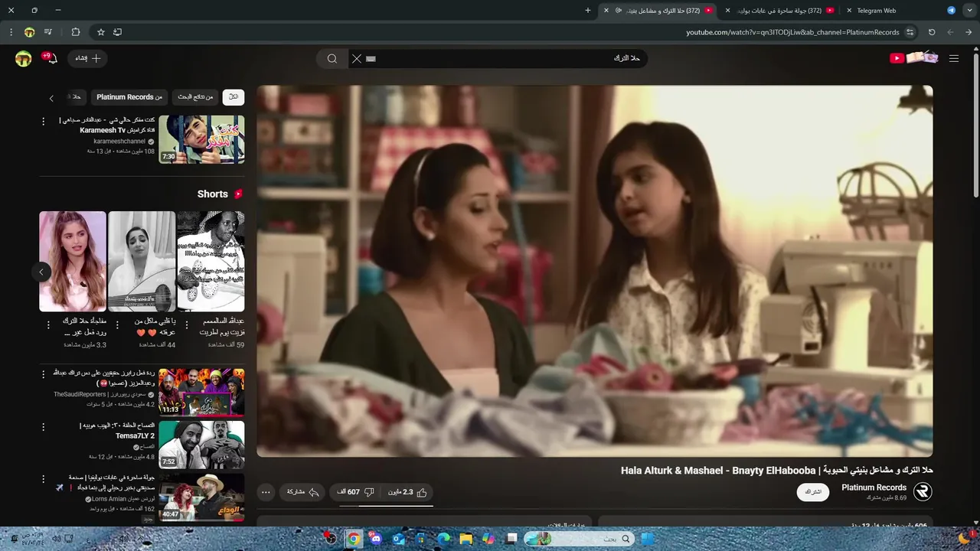Select the من Platinum Records chip
This screenshot has width=980, height=551.
click(129, 97)
